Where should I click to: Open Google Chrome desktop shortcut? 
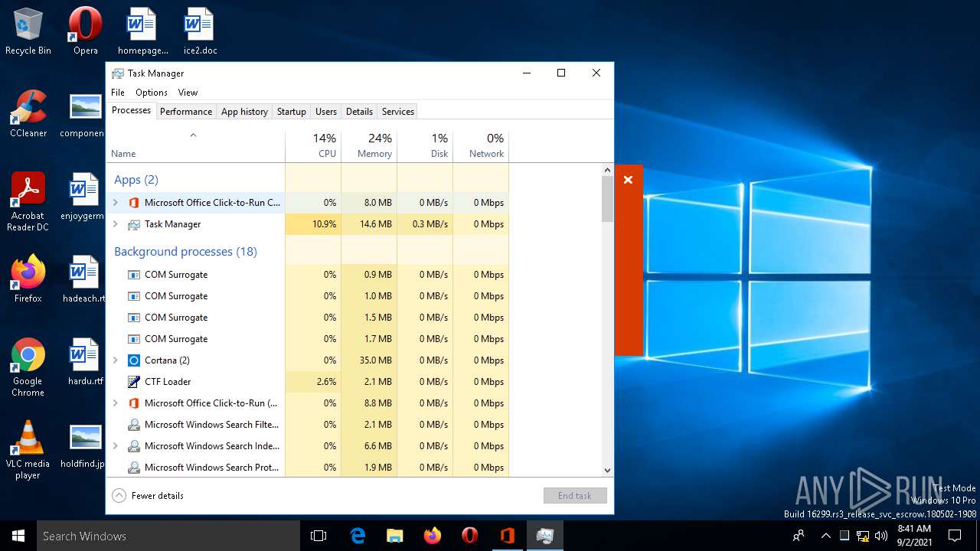coord(28,367)
